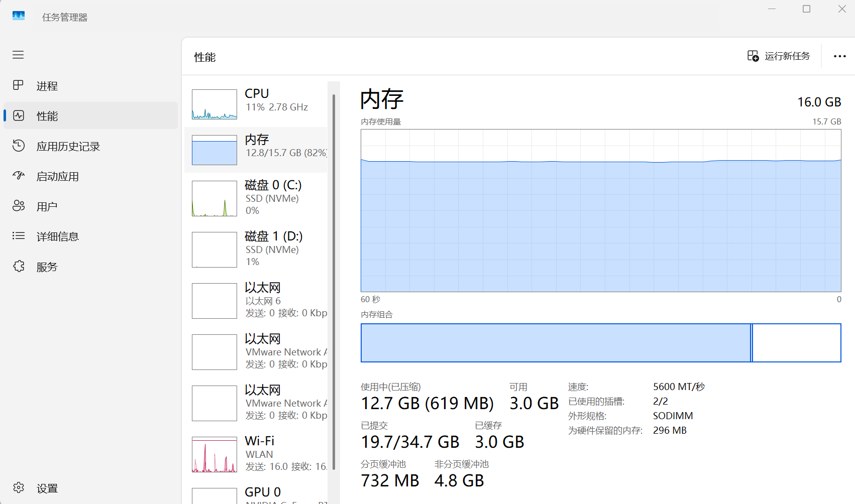Click the 内存组合 composition bar
This screenshot has height=504, width=855.
click(601, 343)
